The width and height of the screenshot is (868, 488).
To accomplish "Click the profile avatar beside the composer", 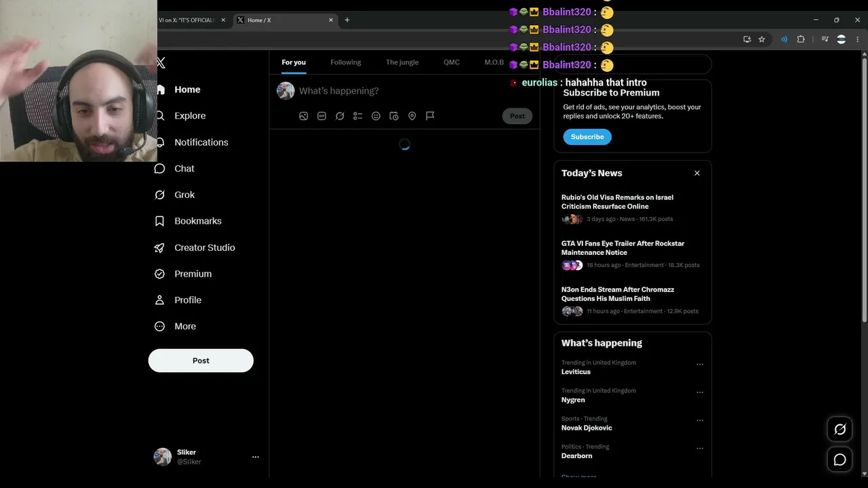I will pos(285,91).
